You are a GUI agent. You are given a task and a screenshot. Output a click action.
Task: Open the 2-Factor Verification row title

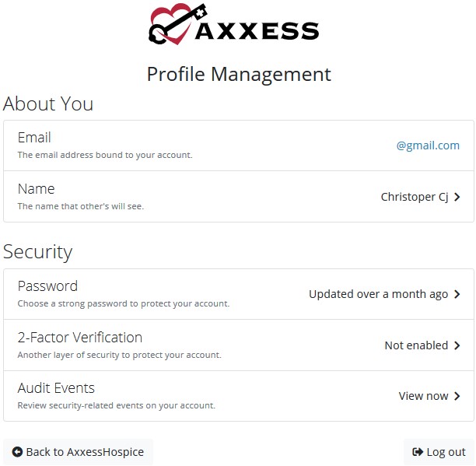pyautogui.click(x=79, y=338)
